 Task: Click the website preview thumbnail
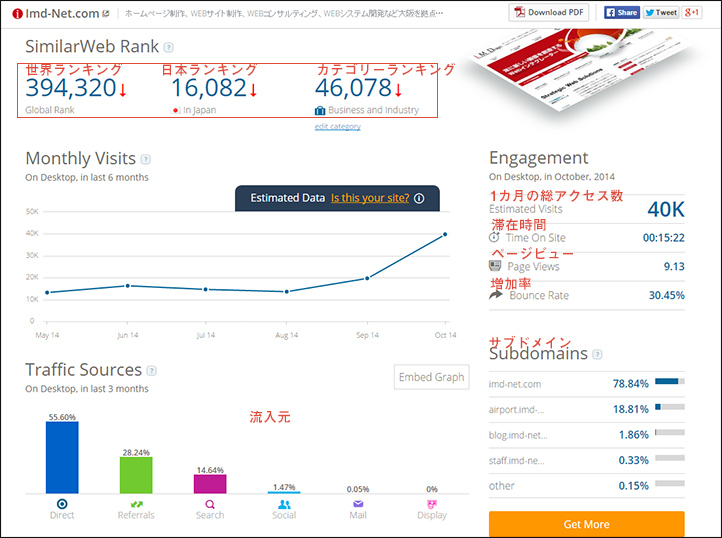pyautogui.click(x=582, y=69)
